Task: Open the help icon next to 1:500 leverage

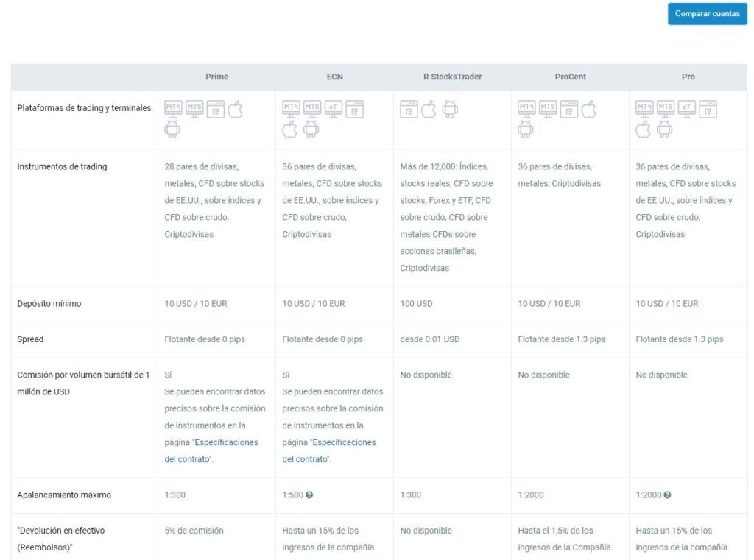Action: click(x=309, y=495)
